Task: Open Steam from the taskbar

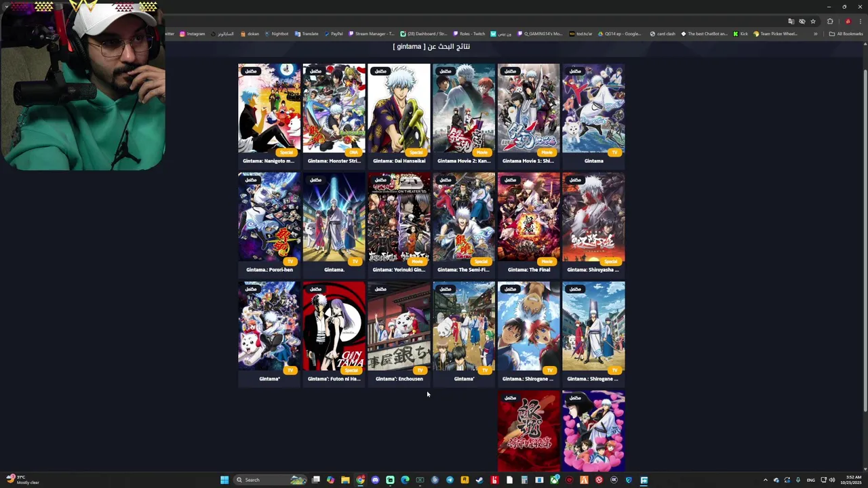Action: [479, 480]
